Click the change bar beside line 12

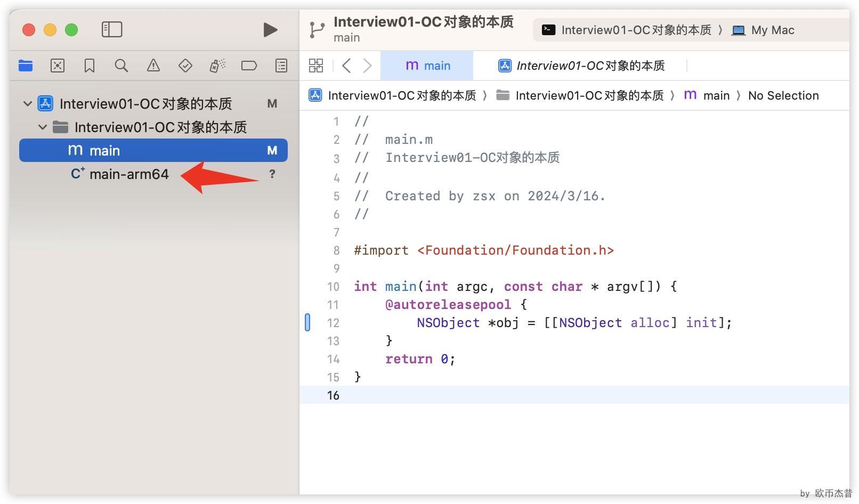click(x=307, y=322)
